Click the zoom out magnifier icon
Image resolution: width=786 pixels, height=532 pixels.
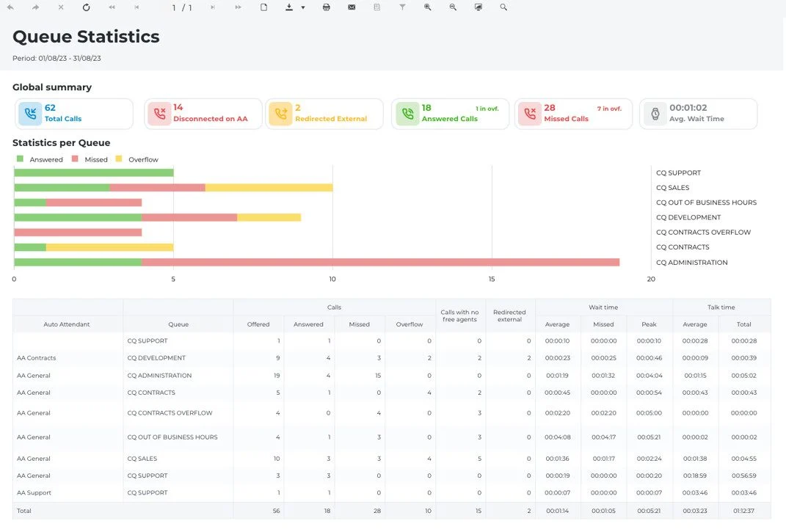453,7
